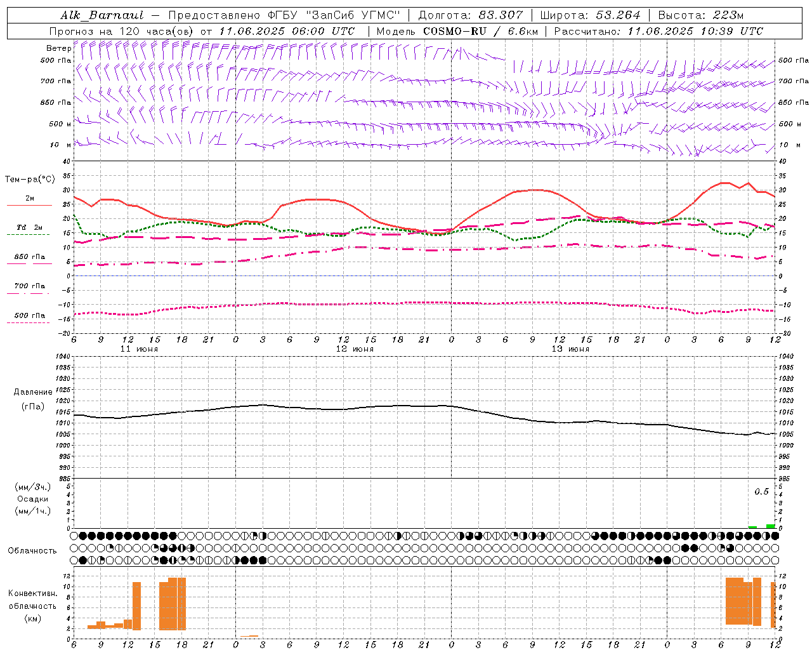Click the tallest green precipitation bar
The image size is (812, 650).
(770, 526)
